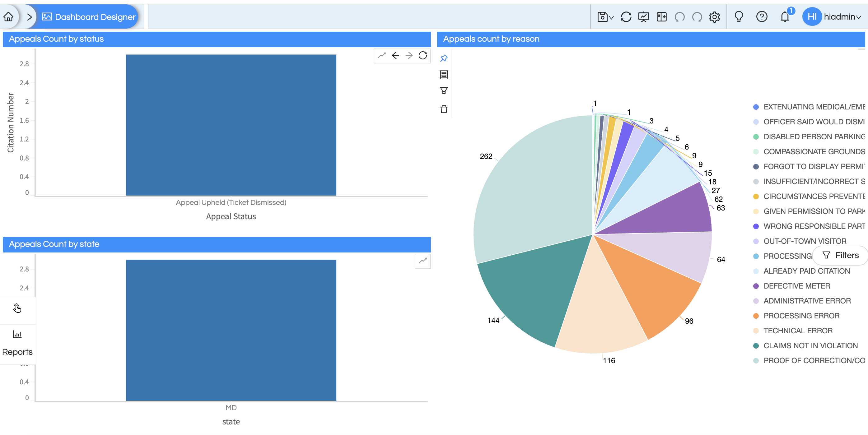
Task: Click the refresh/reload icon in toolbar
Action: (x=625, y=17)
